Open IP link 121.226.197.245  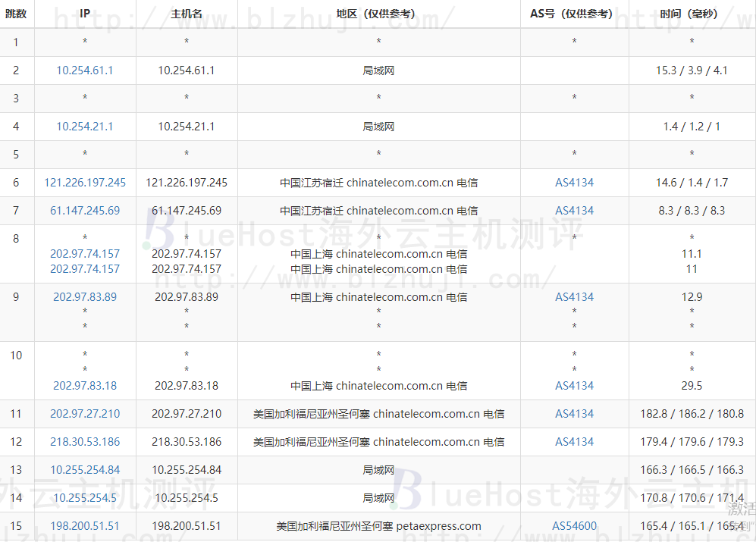pos(85,182)
